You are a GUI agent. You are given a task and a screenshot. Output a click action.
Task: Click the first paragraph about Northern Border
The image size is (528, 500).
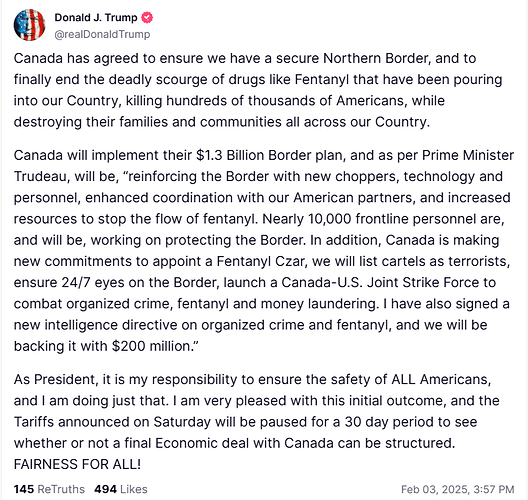point(258,90)
